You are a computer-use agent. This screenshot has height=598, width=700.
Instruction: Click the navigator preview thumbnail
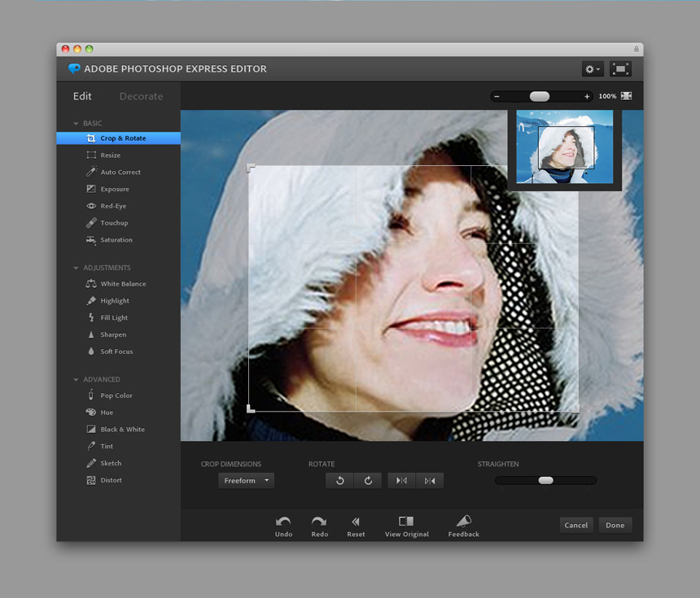[x=564, y=146]
